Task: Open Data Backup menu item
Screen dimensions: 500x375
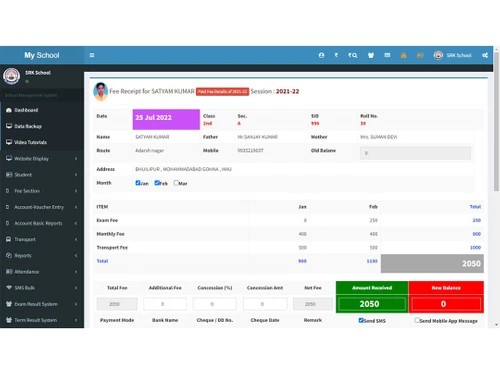Action: [42, 126]
